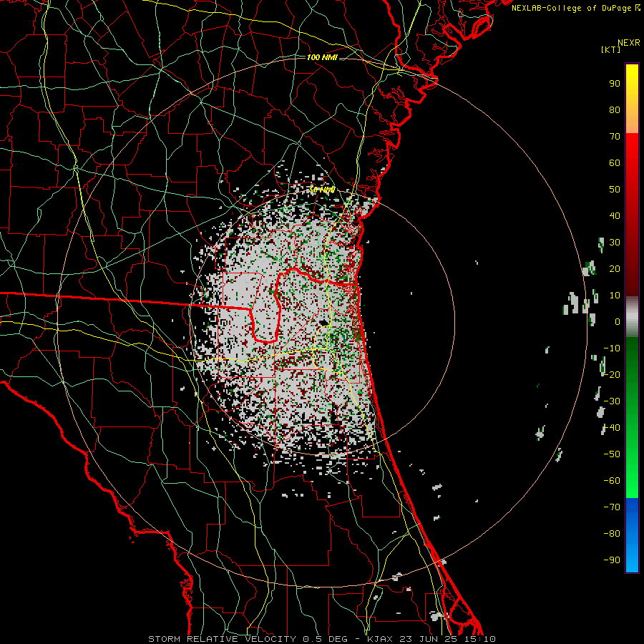The width and height of the screenshot is (644, 644).
Task: Click the 0 scale label
Action: (618, 321)
